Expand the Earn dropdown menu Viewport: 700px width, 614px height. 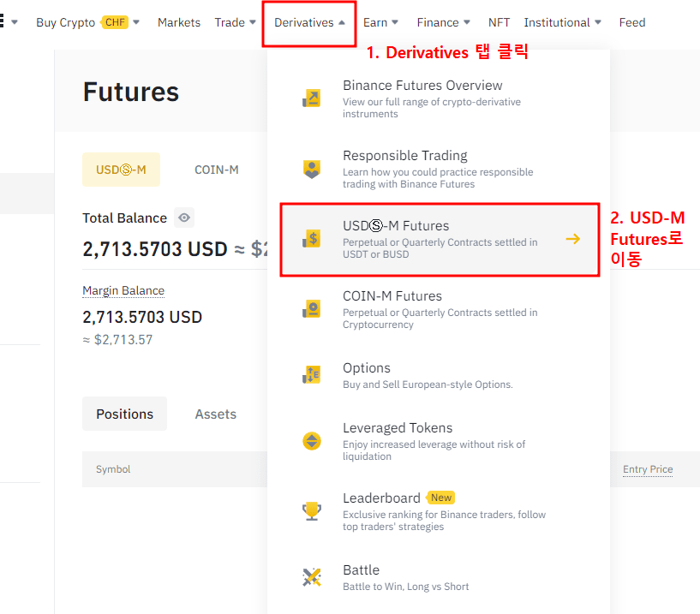point(380,22)
